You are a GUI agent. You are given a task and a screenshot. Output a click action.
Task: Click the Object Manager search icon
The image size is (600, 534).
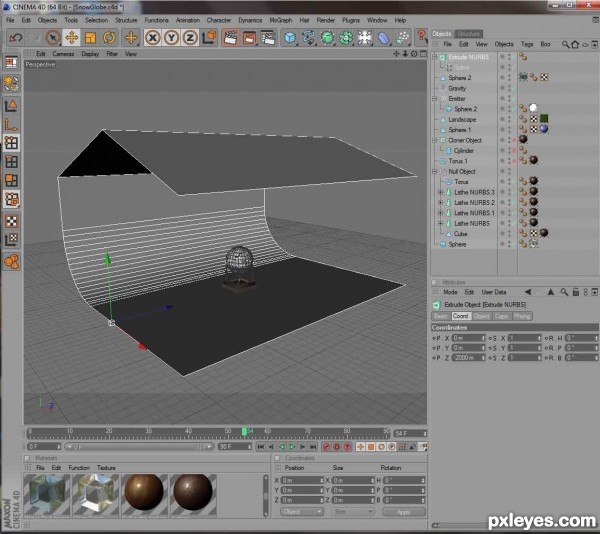565,44
